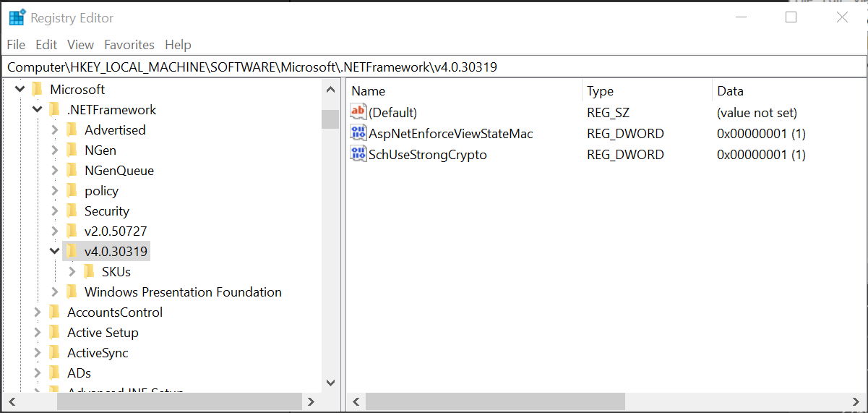Image resolution: width=868 pixels, height=413 pixels.
Task: Click the v2.0.50727 folder icon
Action: pos(72,231)
